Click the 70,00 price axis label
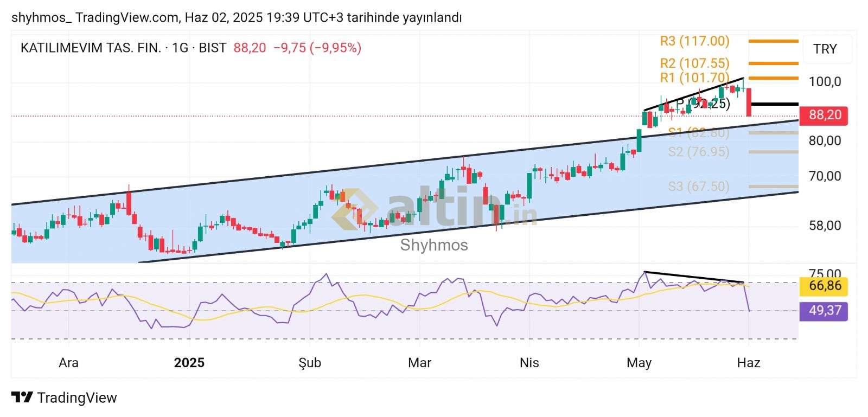 (825, 176)
